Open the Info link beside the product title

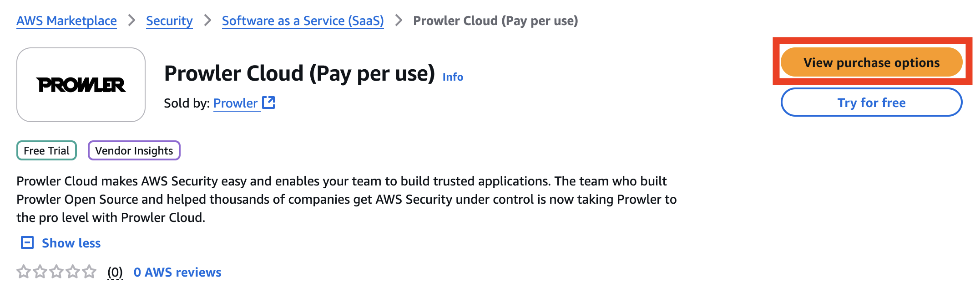pos(453,77)
